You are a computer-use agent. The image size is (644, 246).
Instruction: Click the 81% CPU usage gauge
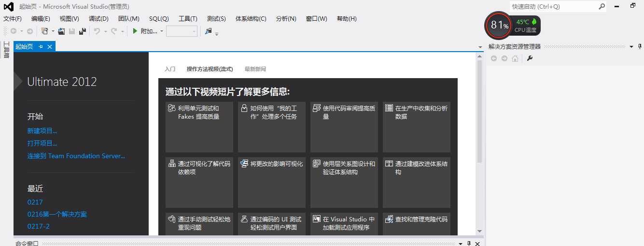(499, 25)
